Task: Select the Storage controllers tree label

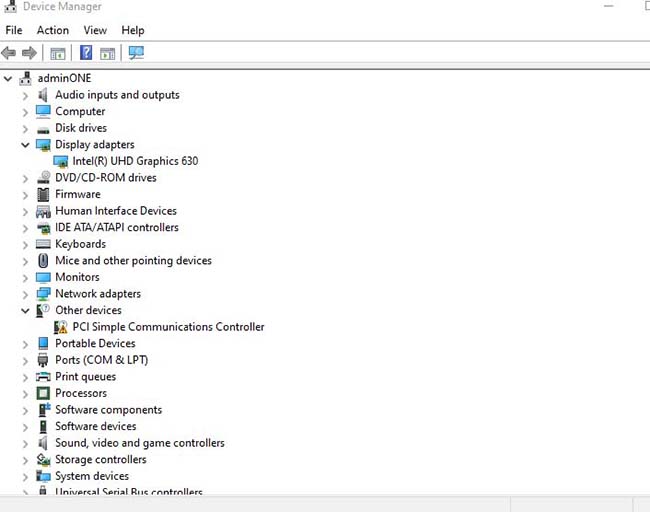Action: (x=101, y=459)
